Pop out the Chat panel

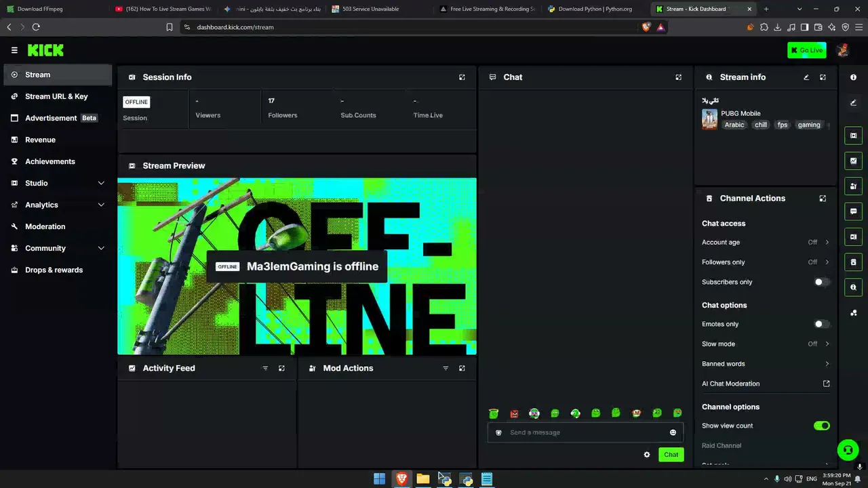coord(678,77)
